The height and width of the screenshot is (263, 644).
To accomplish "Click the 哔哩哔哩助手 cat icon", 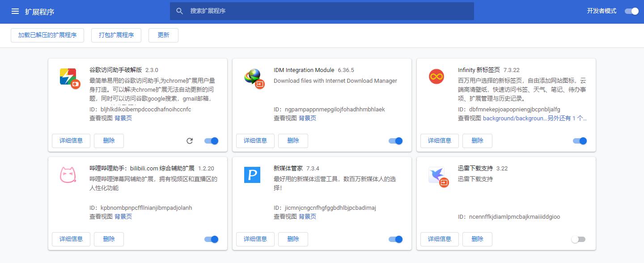I will click(68, 175).
